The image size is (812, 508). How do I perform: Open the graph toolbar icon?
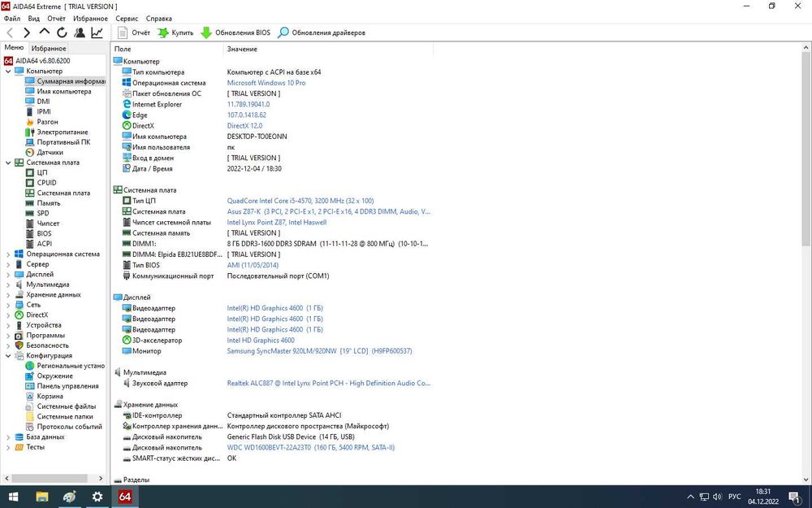97,33
